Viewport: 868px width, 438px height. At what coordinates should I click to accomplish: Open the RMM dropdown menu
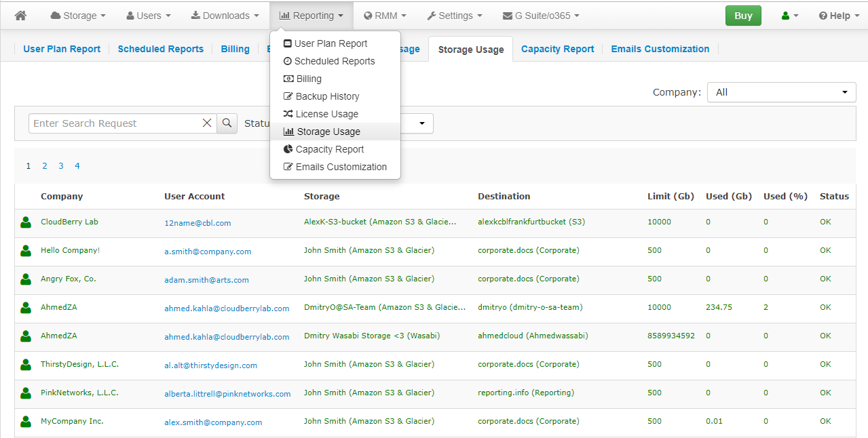coord(385,16)
